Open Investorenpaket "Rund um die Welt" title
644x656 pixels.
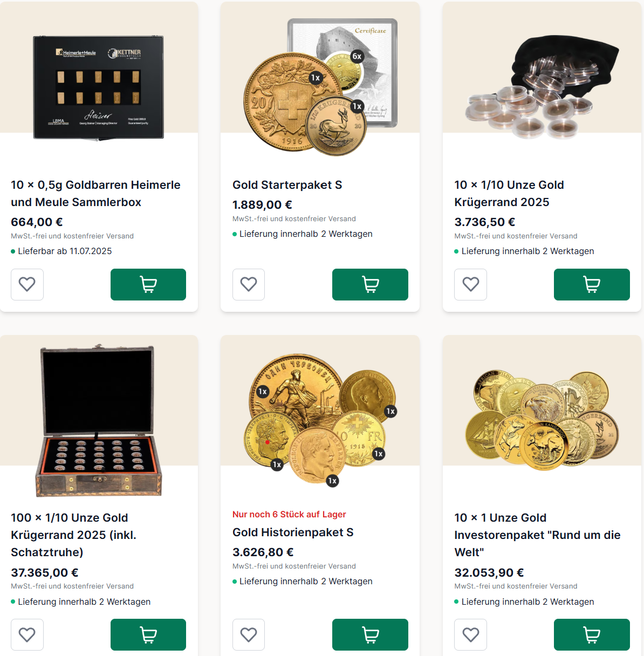click(537, 535)
